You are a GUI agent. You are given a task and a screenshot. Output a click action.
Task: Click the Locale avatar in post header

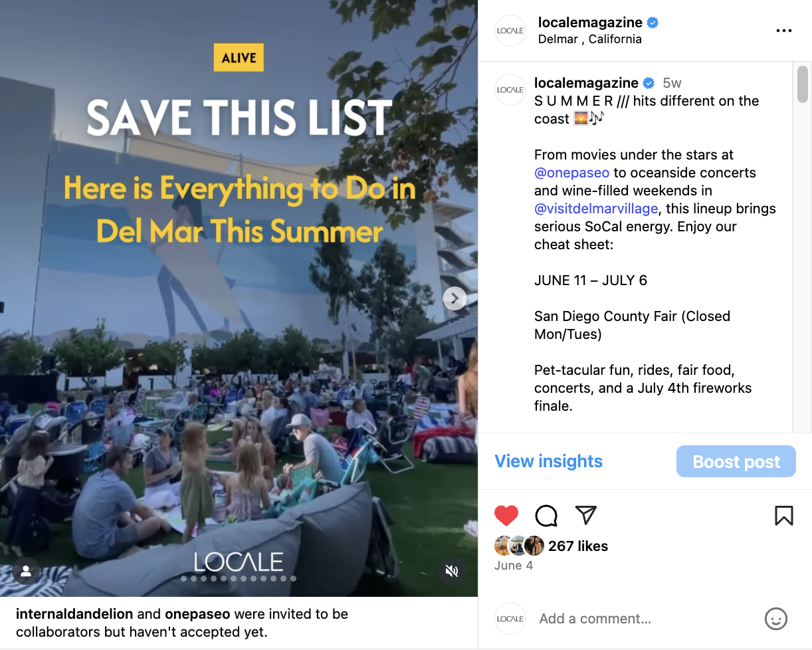point(510,31)
